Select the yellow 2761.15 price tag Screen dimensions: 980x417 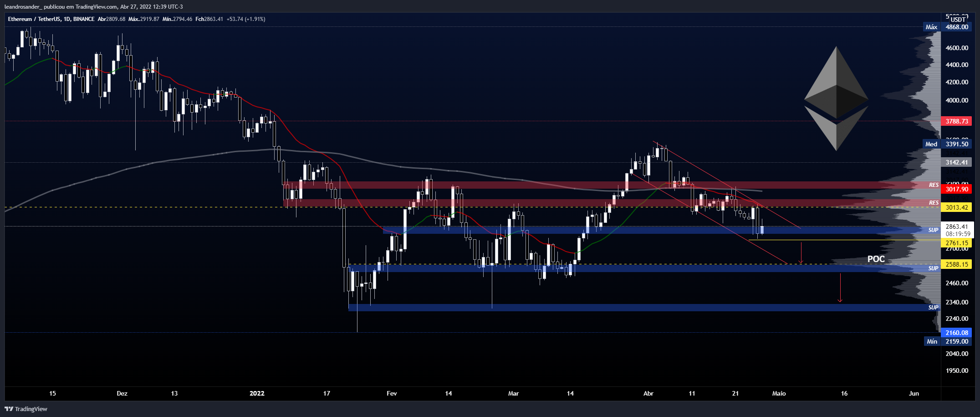click(956, 243)
